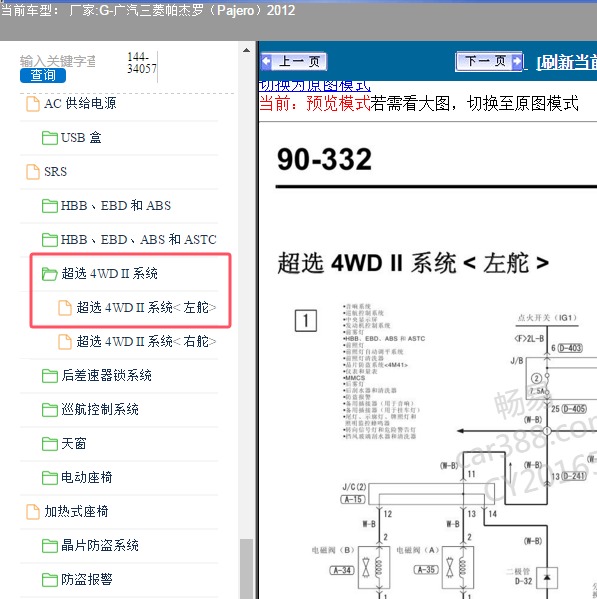This screenshot has width=597, height=599.
Task: Go to previous page with 上一页
Action: (x=293, y=62)
